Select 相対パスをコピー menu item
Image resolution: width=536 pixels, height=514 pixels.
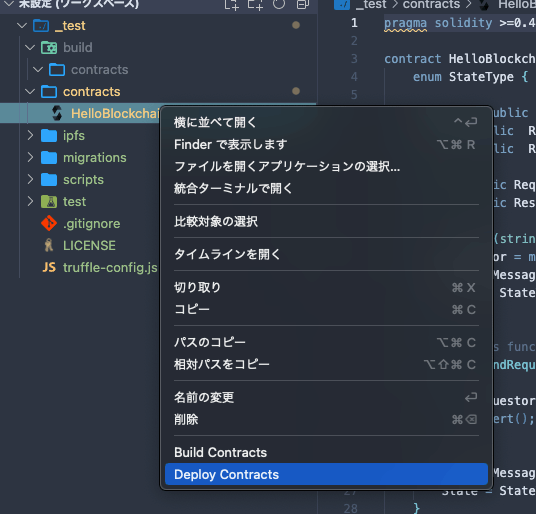point(326,364)
